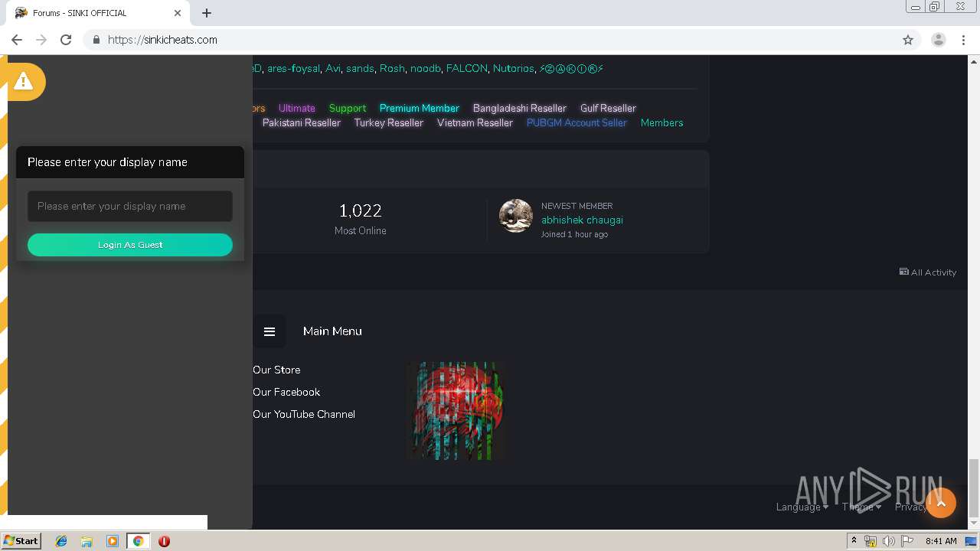This screenshot has height=551, width=980.
Task: Open Chrome's three-dot menu
Action: click(964, 40)
